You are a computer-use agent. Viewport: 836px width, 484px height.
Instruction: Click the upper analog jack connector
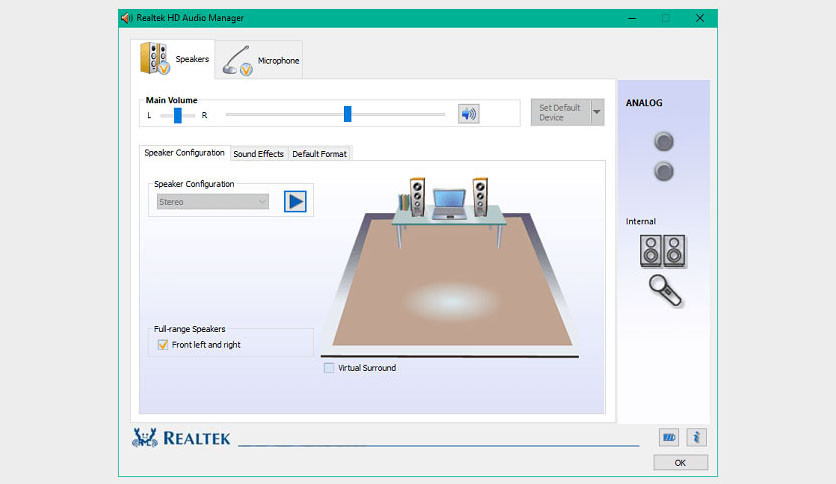(663, 142)
